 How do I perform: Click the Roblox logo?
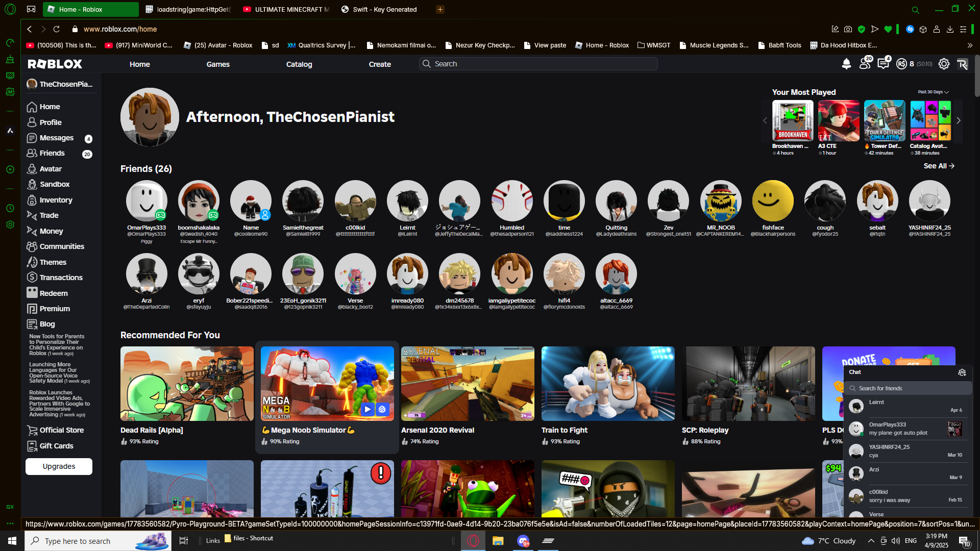(x=55, y=64)
